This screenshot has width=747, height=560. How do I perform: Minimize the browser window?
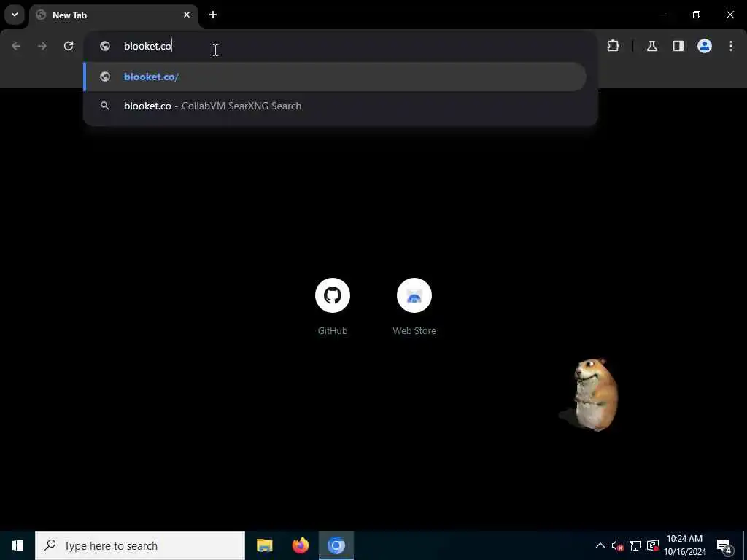click(x=663, y=15)
